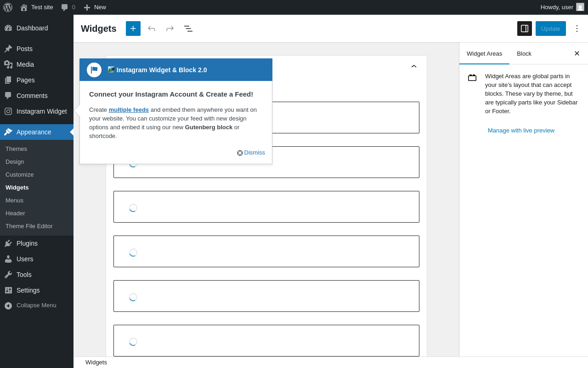Click the Pages icon in the sidebar

coord(8,80)
